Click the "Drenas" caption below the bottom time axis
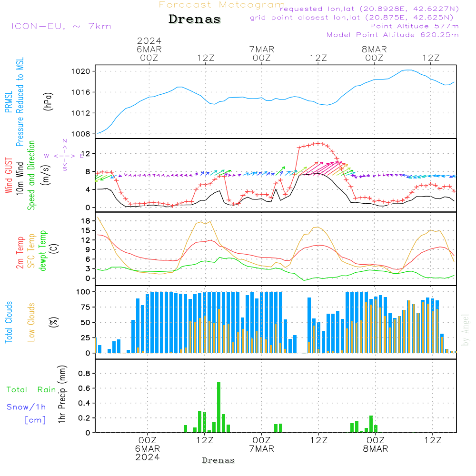The width and height of the screenshot is (476, 476). [218, 460]
